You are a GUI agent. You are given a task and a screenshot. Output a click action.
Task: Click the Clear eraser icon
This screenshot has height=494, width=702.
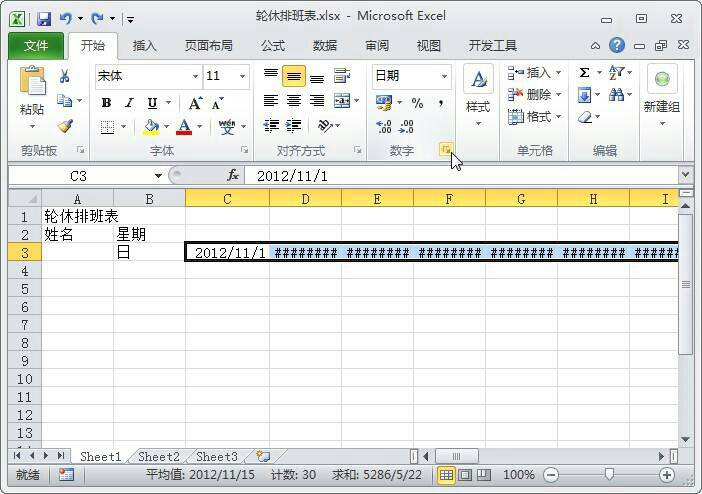[585, 117]
